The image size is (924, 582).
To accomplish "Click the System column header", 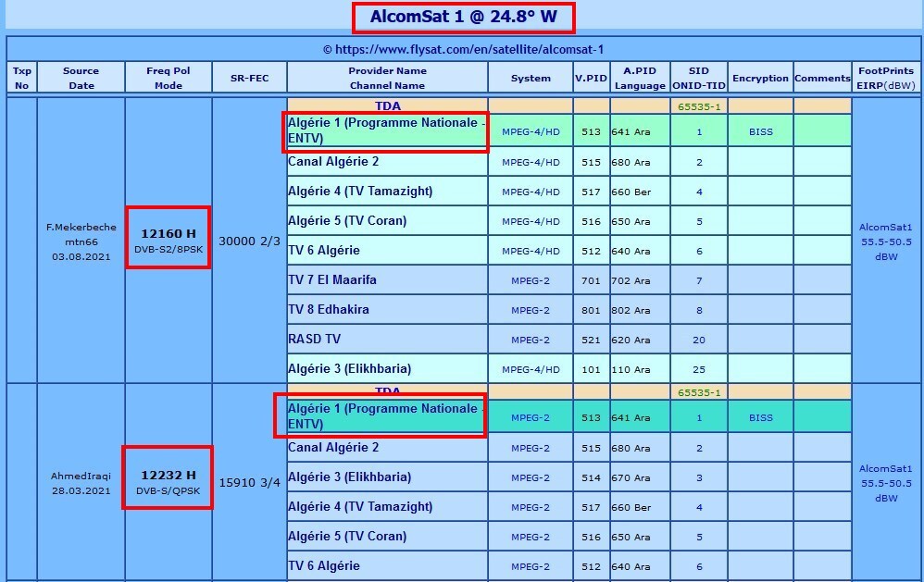I will tap(531, 78).
